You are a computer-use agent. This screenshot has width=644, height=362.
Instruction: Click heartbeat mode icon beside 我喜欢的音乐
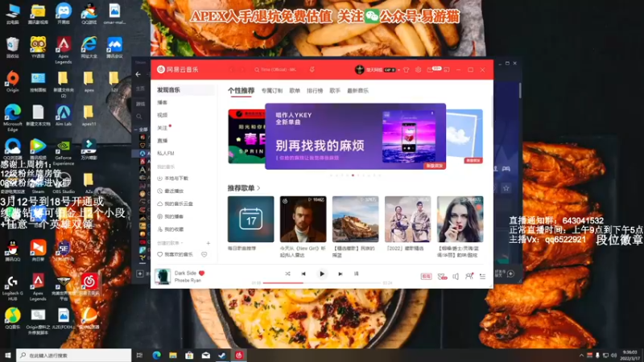click(204, 254)
